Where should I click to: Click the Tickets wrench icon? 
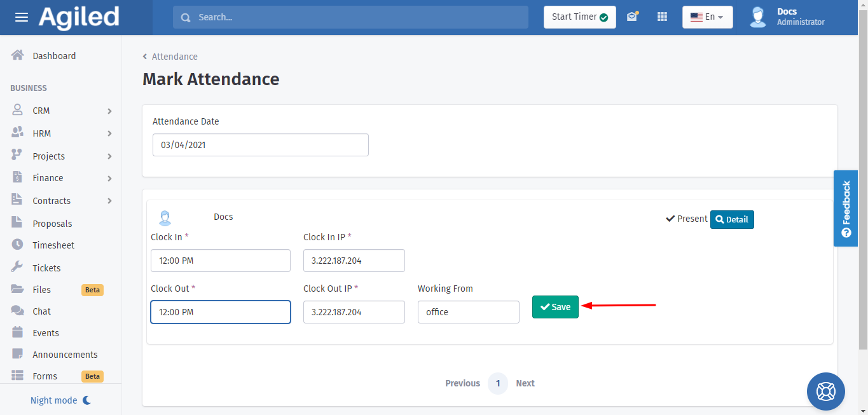coord(18,268)
